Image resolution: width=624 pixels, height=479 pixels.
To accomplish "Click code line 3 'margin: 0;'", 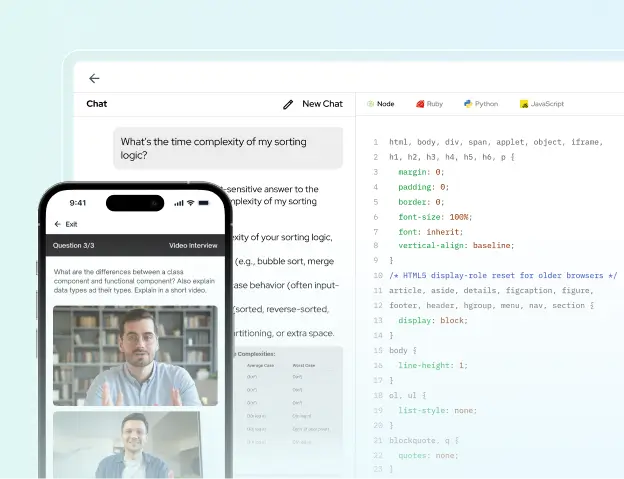I will (421, 172).
